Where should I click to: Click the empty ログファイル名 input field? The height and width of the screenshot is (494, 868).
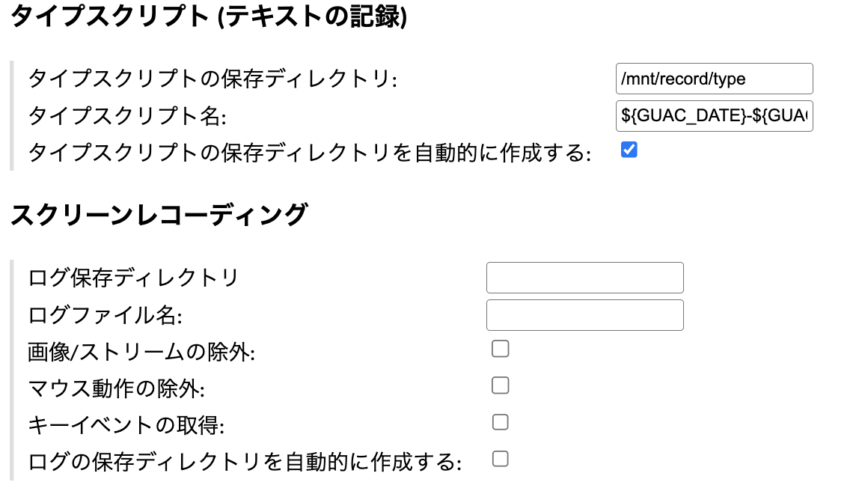[x=584, y=315]
